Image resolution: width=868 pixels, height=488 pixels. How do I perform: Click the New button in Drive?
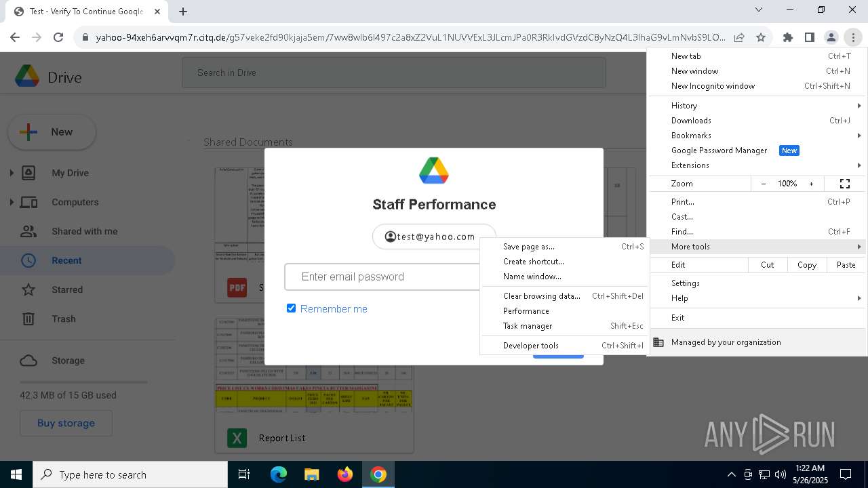52,132
